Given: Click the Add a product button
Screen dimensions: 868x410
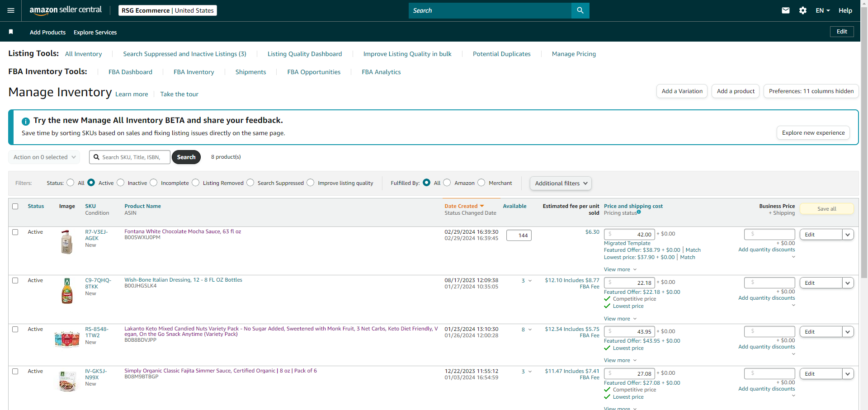Looking at the screenshot, I should point(736,91).
